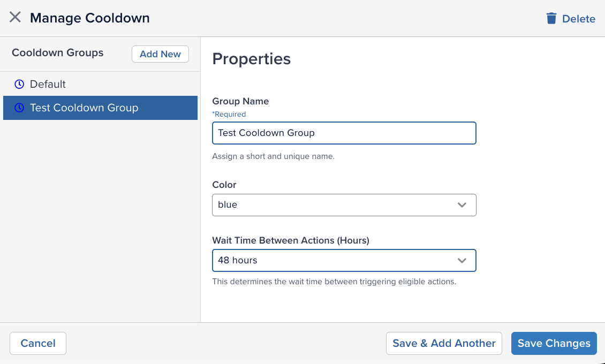The height and width of the screenshot is (364, 605).
Task: Focus the Group Name text field
Action: point(344,133)
